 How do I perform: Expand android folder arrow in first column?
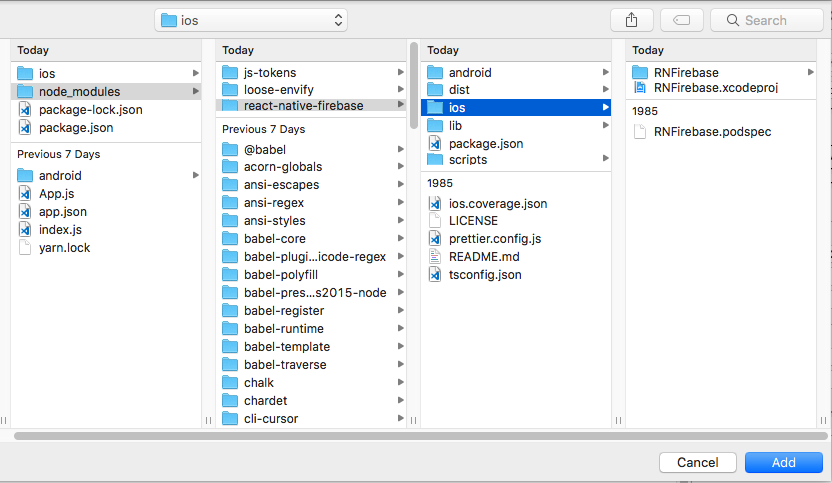(x=196, y=175)
